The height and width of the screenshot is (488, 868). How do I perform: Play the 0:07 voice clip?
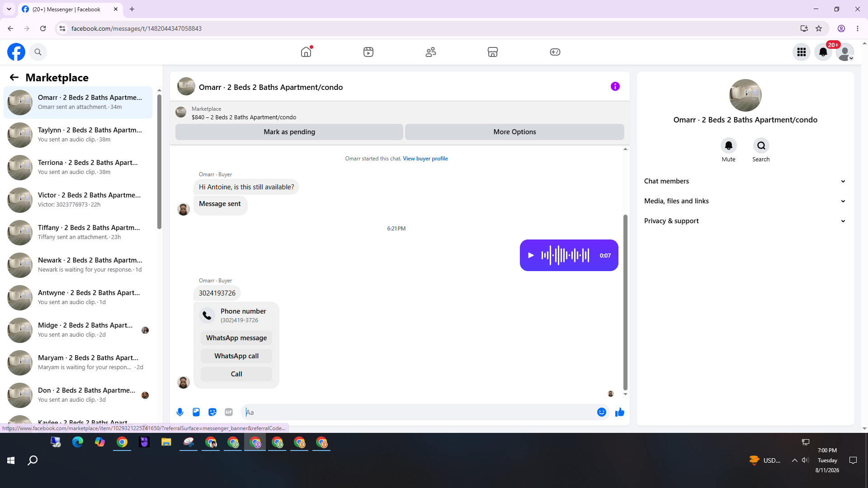[x=531, y=255]
